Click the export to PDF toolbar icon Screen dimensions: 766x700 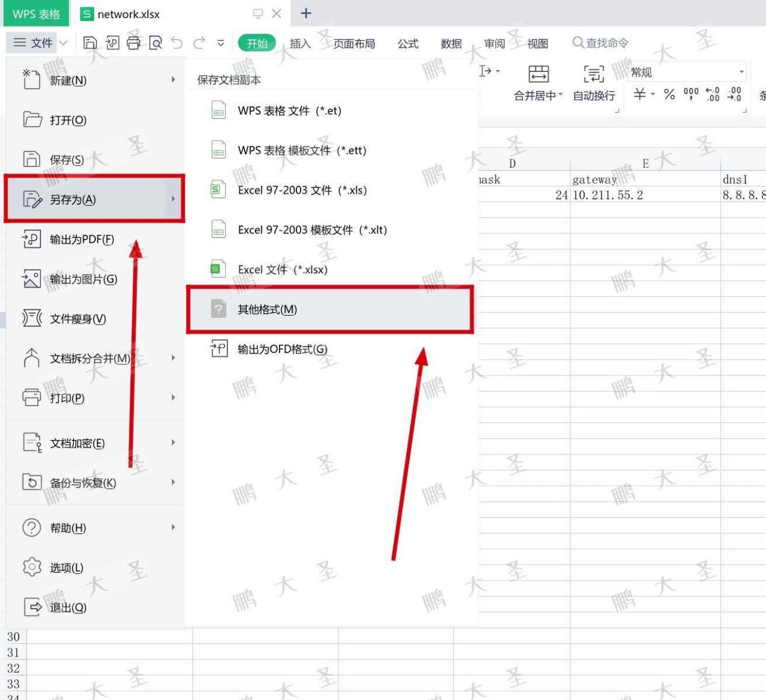coord(112,43)
